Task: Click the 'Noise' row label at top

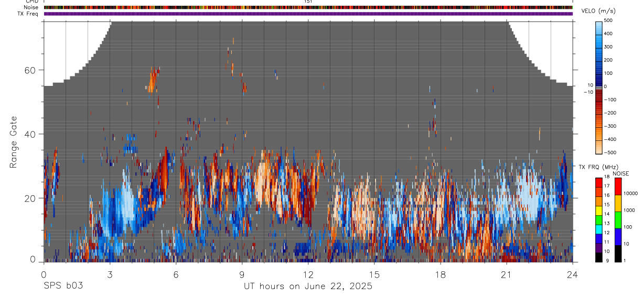Action: (x=31, y=7)
